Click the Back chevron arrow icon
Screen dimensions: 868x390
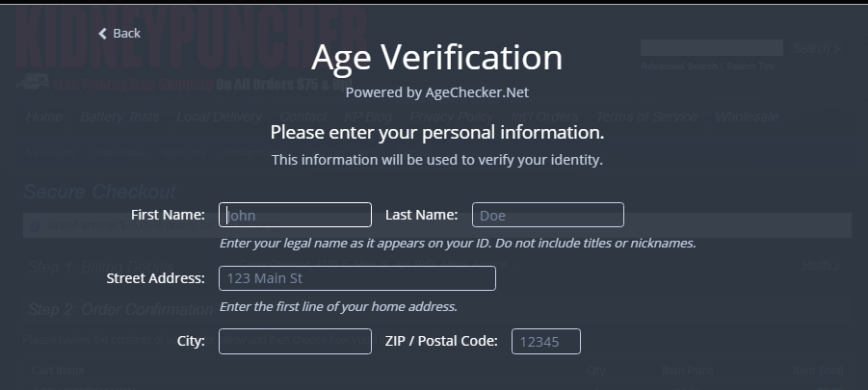pos(102,34)
